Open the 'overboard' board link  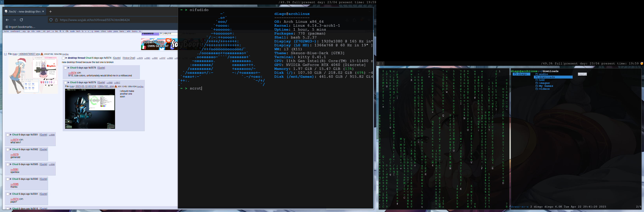tap(15, 31)
